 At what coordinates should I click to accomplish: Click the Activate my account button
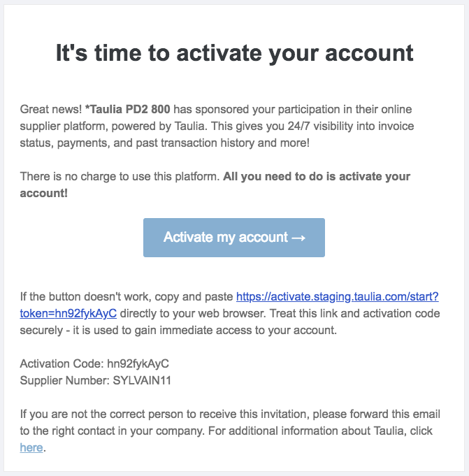pos(234,238)
